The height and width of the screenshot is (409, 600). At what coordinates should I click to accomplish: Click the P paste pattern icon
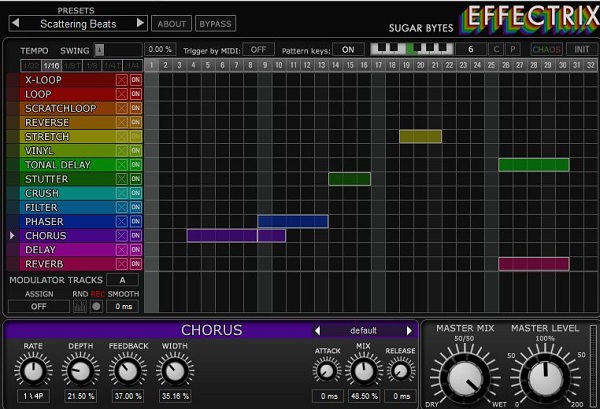click(x=513, y=49)
